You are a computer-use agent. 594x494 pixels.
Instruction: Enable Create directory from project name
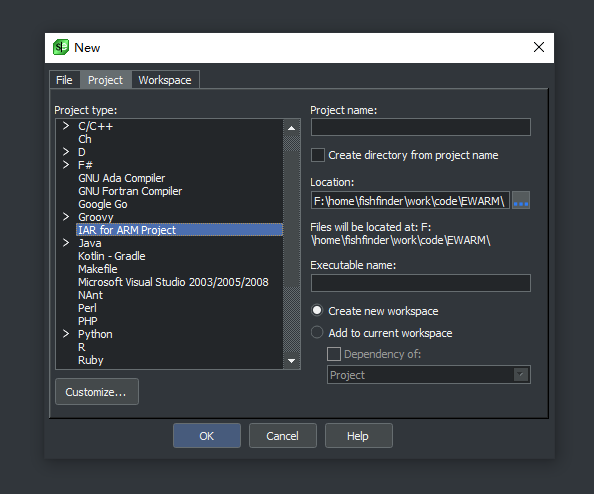click(318, 155)
